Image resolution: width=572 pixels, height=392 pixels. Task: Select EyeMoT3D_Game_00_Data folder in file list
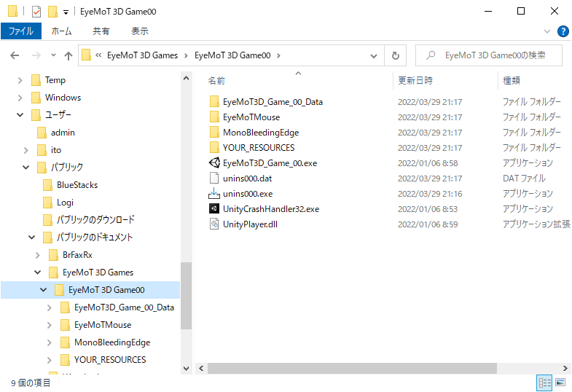click(x=273, y=102)
